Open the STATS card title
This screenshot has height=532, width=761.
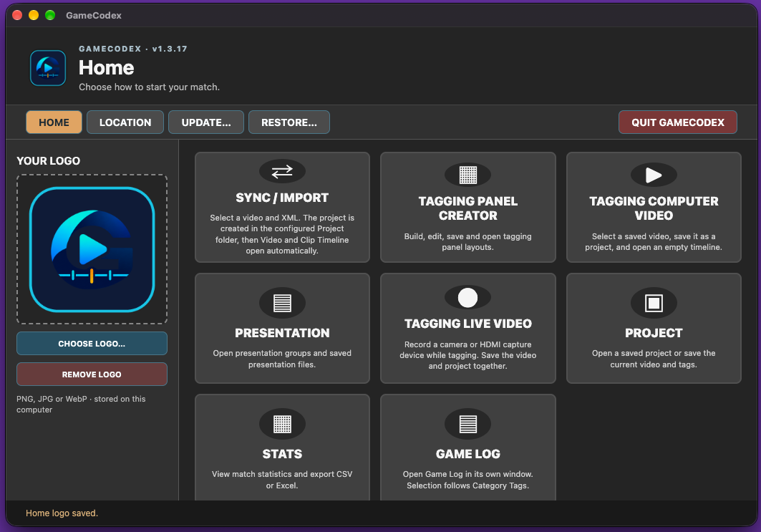[x=282, y=454]
